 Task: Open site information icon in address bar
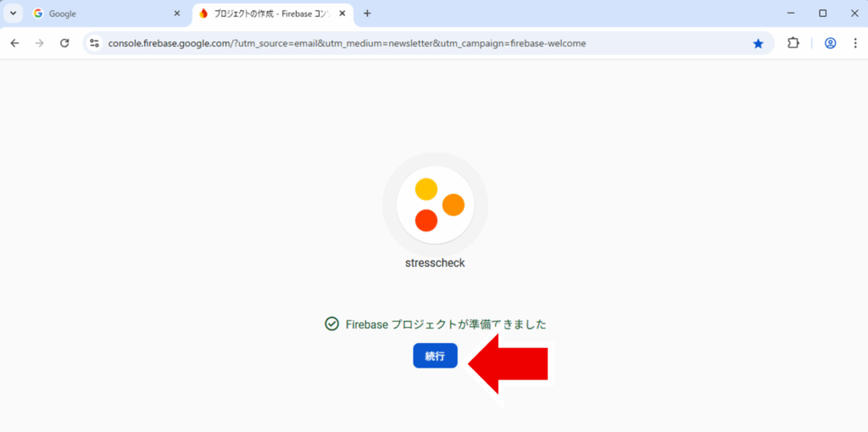point(95,43)
